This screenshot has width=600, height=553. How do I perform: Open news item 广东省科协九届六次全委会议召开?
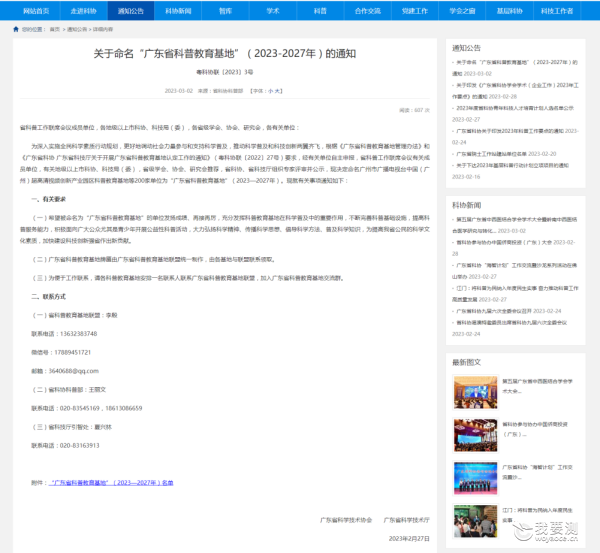tap(507, 311)
